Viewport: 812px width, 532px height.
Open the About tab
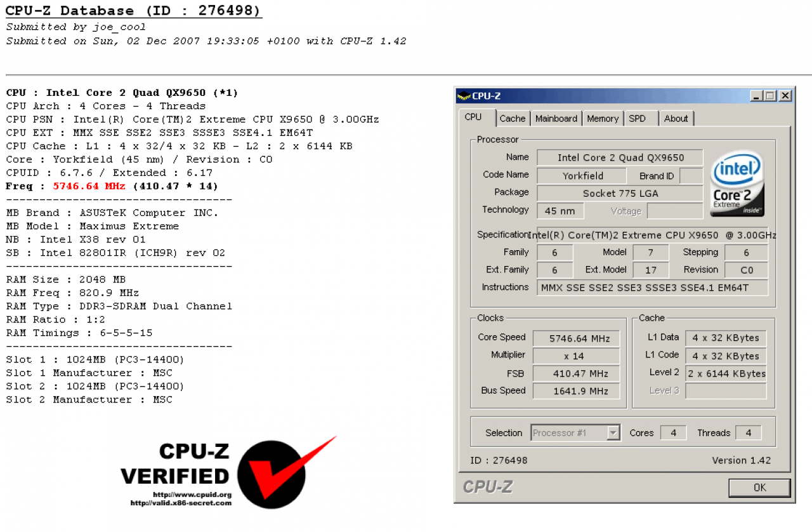pyautogui.click(x=676, y=119)
